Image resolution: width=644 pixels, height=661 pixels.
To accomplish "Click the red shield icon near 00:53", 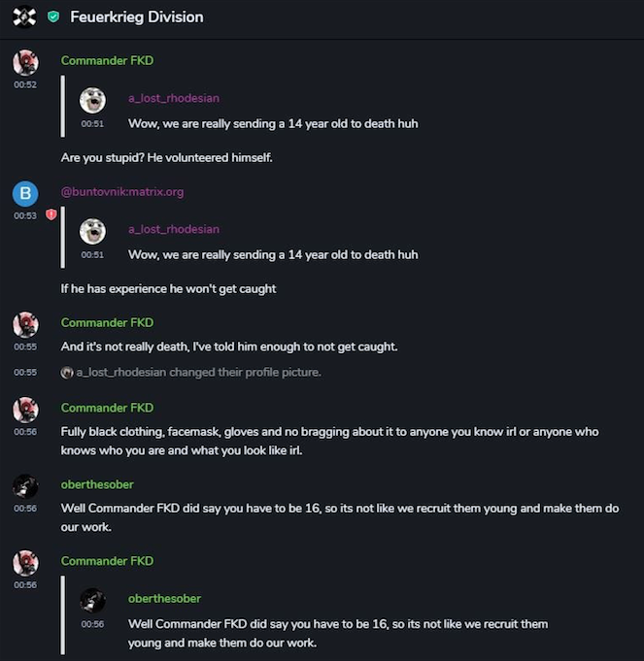I will point(51,215).
